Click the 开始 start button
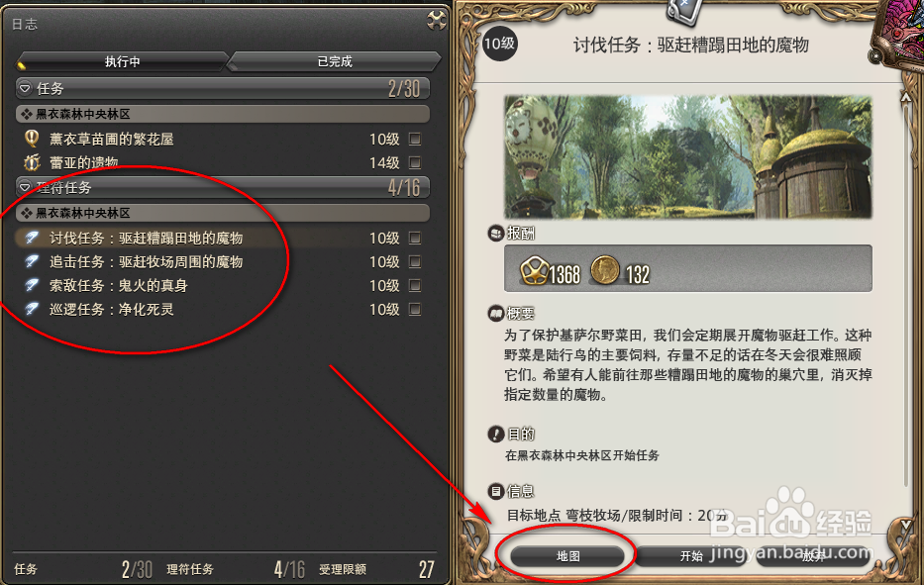 point(690,556)
